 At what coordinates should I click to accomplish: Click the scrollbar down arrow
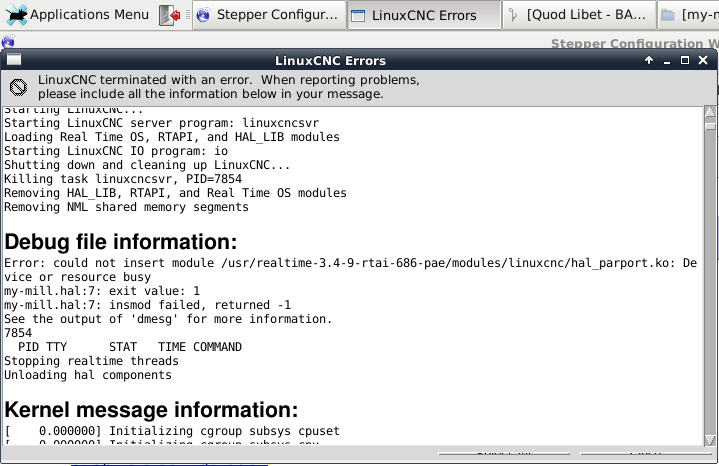click(x=710, y=440)
